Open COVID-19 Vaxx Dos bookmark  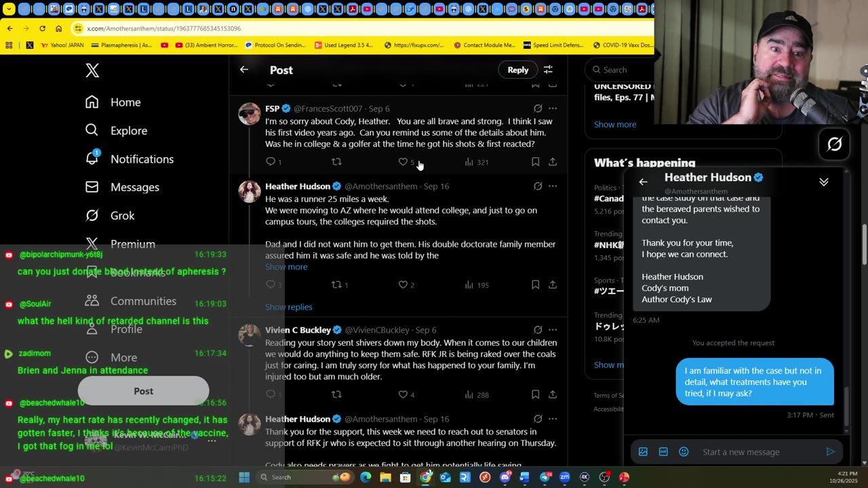pos(622,45)
